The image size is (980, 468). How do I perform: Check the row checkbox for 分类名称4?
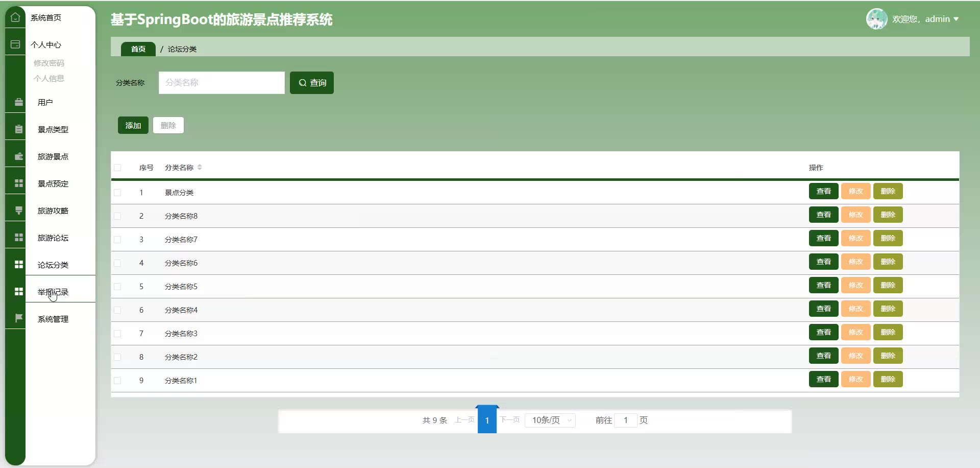(117, 310)
